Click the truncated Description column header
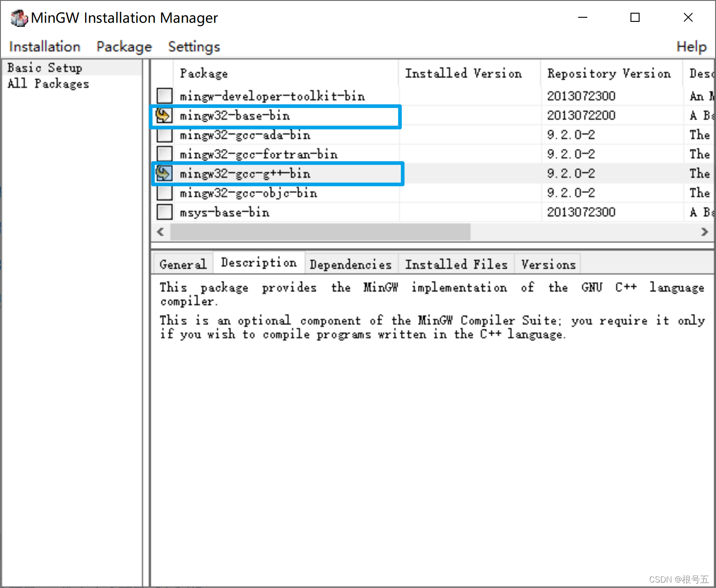716x588 pixels. coord(699,73)
